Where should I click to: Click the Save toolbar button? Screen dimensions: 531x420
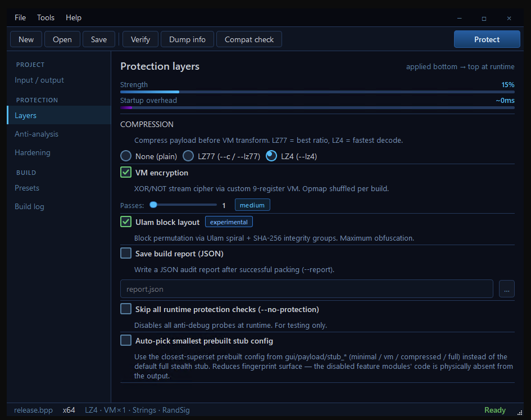[x=99, y=39]
